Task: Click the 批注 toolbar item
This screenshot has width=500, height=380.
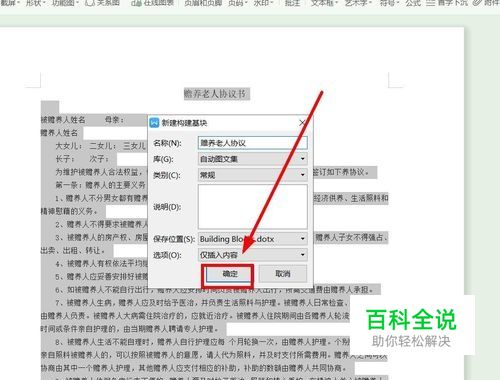Action: coord(292,3)
